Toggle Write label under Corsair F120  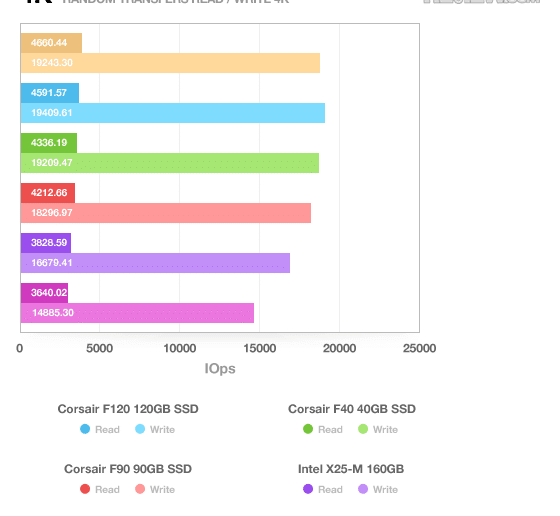tap(162, 430)
